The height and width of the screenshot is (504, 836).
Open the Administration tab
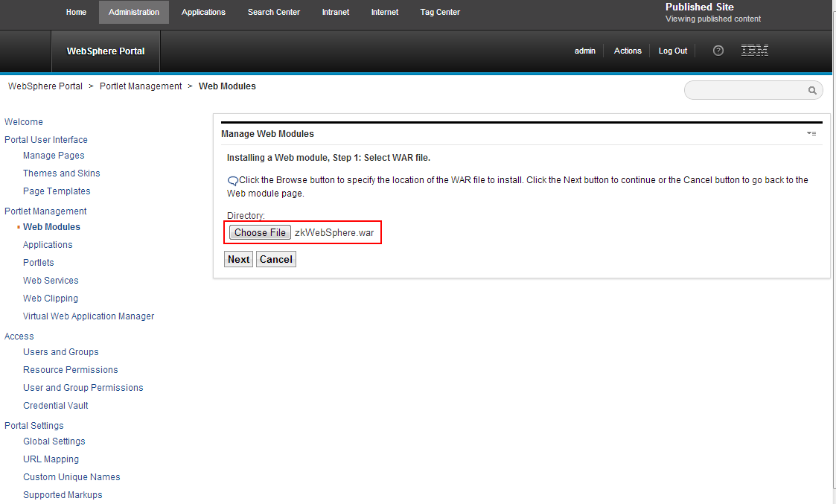click(x=134, y=12)
